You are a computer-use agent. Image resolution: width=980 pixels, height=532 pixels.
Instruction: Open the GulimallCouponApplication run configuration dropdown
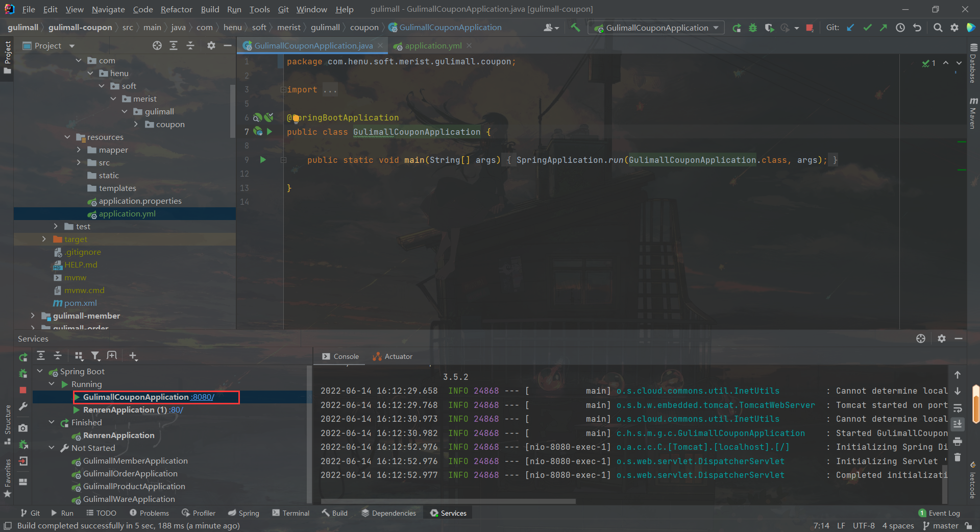[656, 28]
